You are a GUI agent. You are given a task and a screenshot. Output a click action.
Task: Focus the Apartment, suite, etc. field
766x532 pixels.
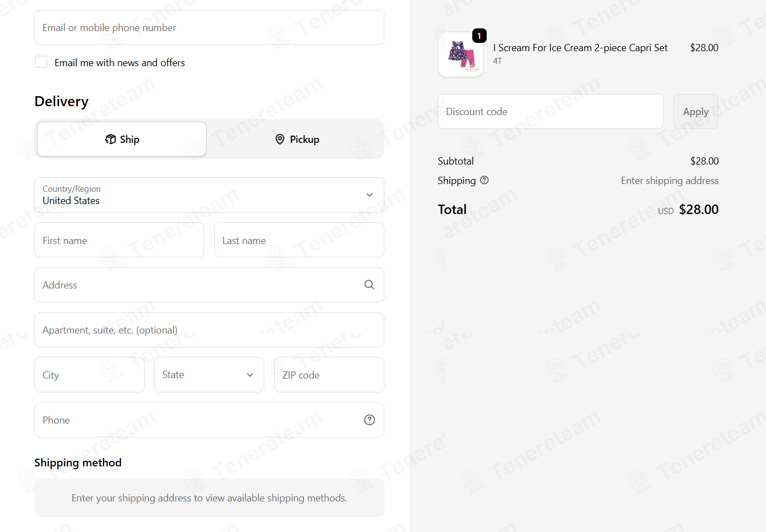coord(209,330)
